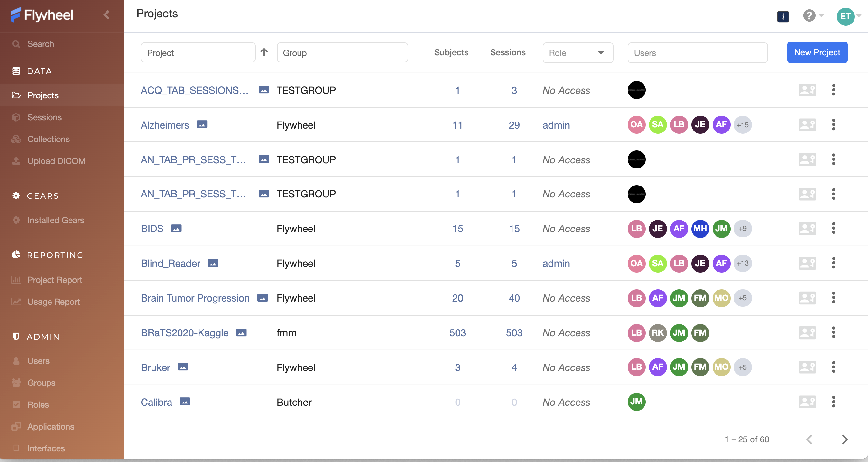Click the +15 users badge on Alzheimers
The height and width of the screenshot is (462, 868).
pos(742,125)
